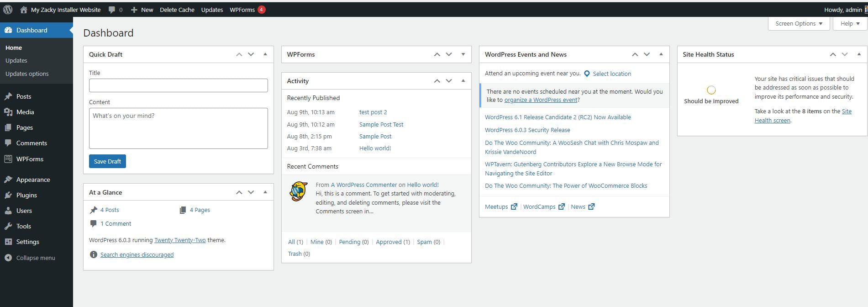Open Updates in the admin bar

click(212, 10)
